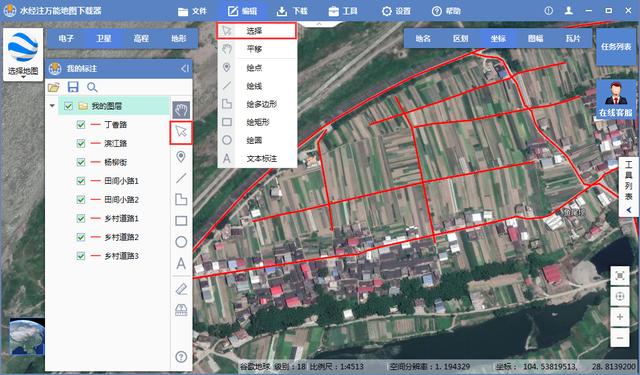
Task: Open 在线客服 online customer service
Action: coord(616,100)
